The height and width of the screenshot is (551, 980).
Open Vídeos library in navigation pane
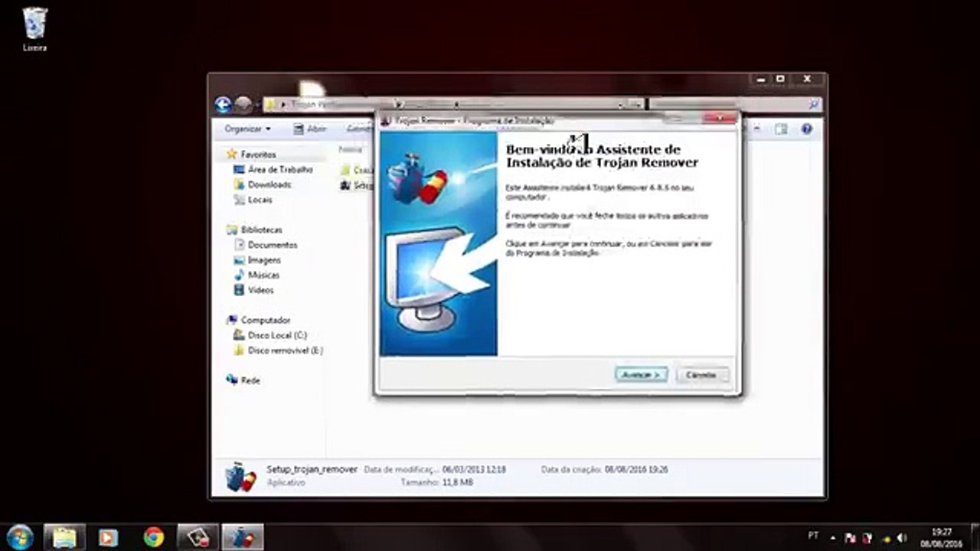[x=260, y=290]
